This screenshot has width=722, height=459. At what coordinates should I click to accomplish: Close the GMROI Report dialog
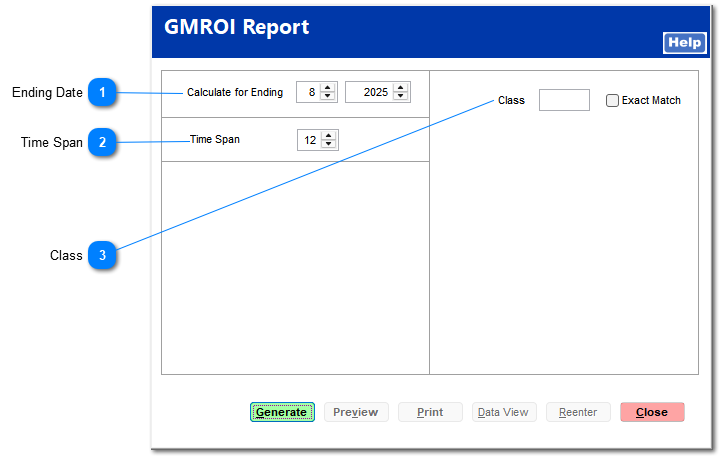652,412
